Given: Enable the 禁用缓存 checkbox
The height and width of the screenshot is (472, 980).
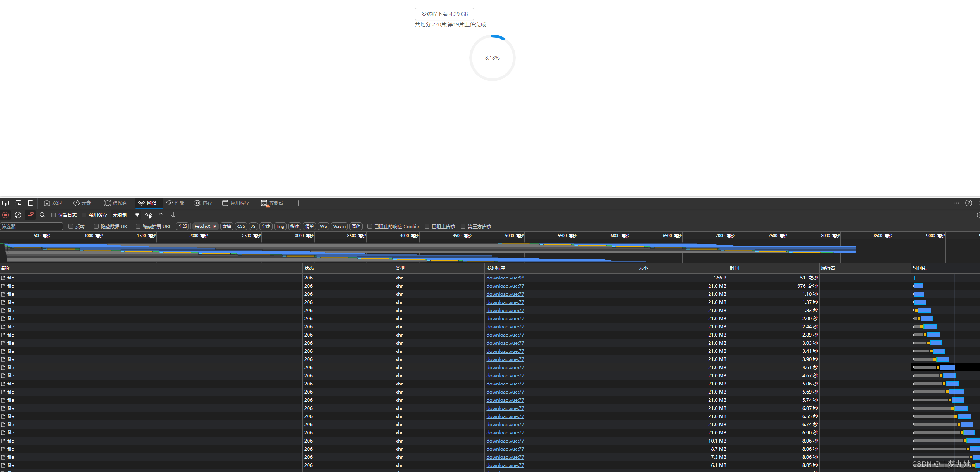Looking at the screenshot, I should (84, 215).
